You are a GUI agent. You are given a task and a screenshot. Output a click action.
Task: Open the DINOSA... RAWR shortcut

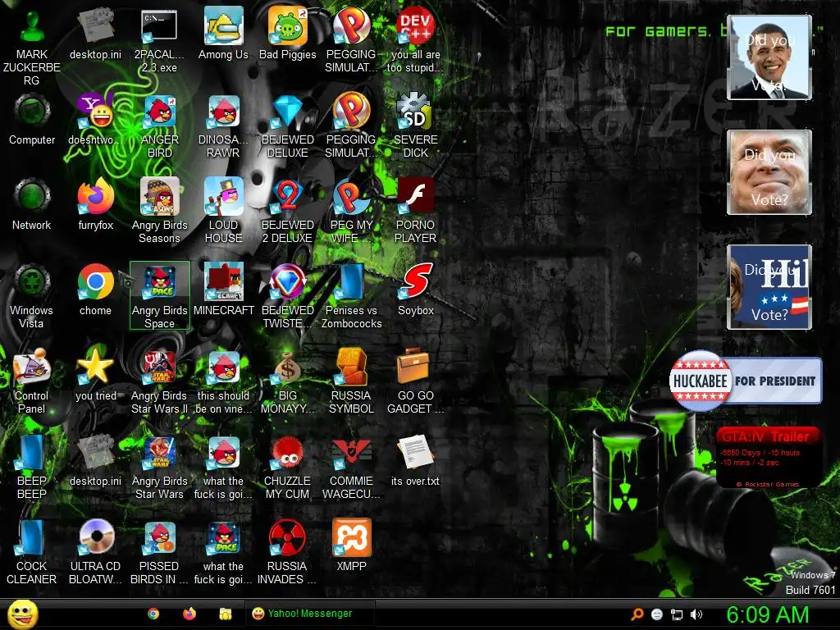point(223,126)
